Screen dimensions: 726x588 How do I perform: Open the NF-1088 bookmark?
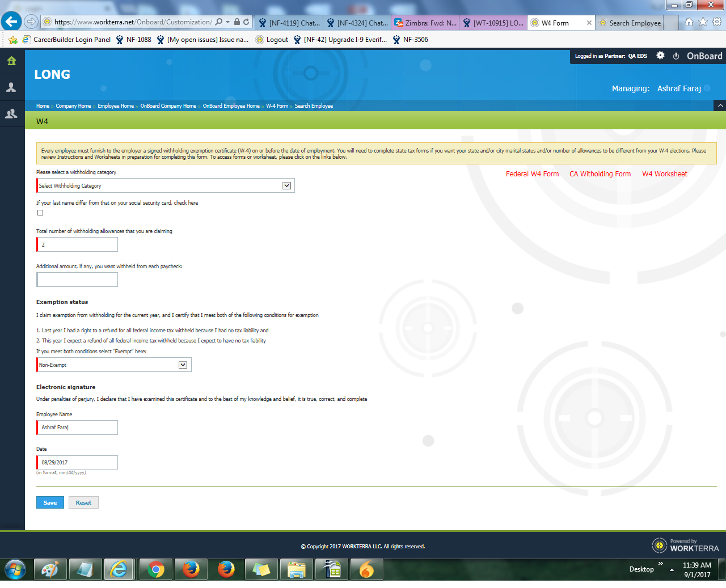point(133,40)
